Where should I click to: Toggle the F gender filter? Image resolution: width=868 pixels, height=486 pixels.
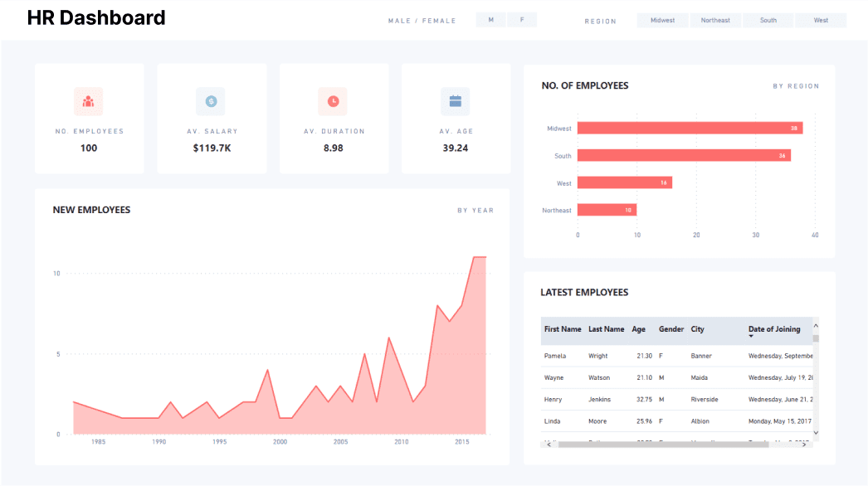coord(522,18)
